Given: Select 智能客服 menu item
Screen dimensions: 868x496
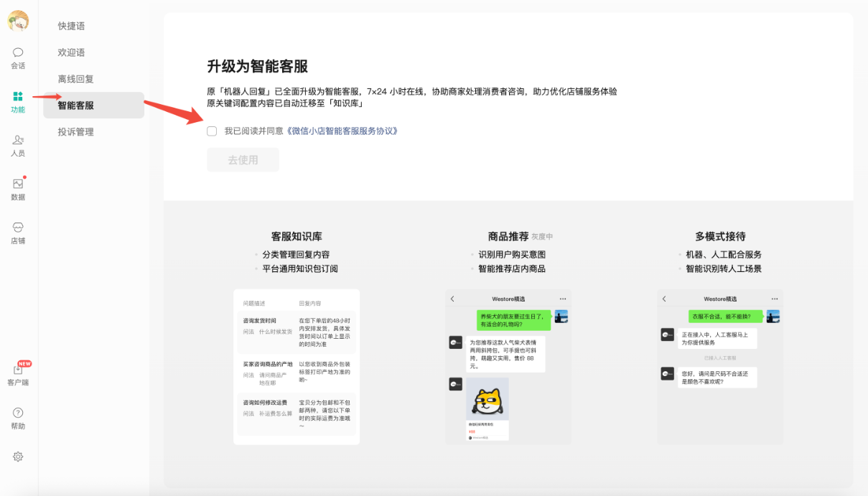Looking at the screenshot, I should (76, 106).
